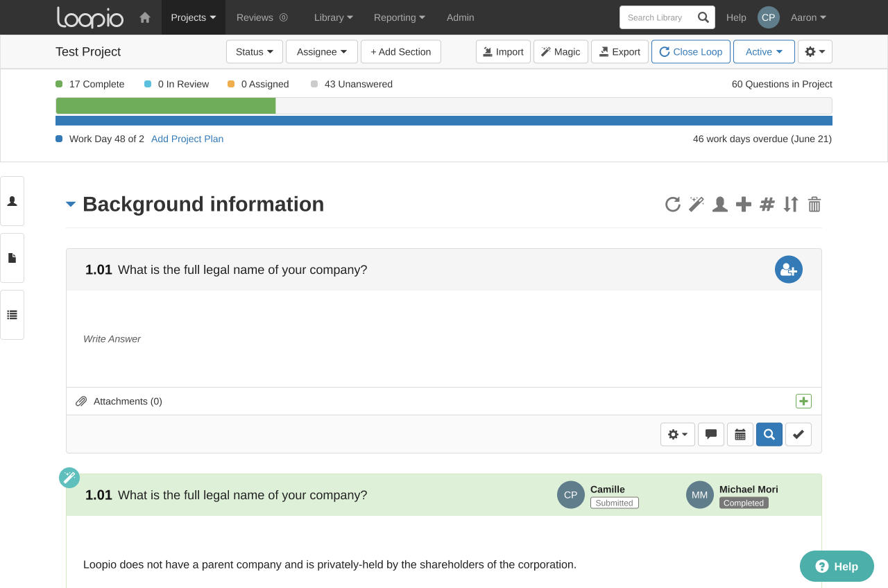Add a question with the section plus icon
This screenshot has height=588, width=888.
click(x=744, y=204)
